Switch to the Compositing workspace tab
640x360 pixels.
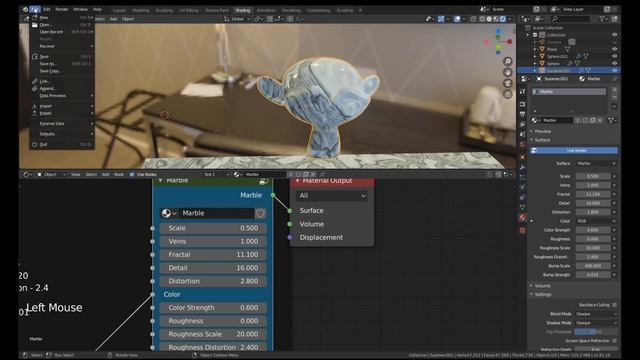click(x=318, y=11)
